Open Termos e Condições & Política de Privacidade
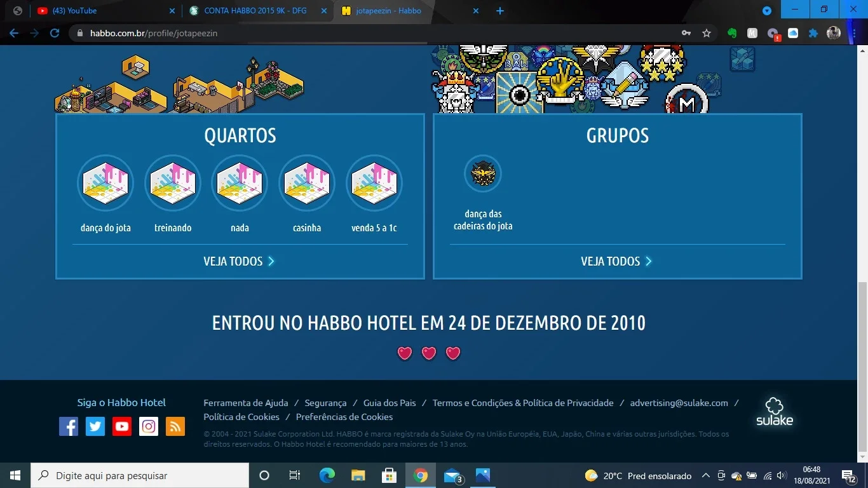 [523, 403]
